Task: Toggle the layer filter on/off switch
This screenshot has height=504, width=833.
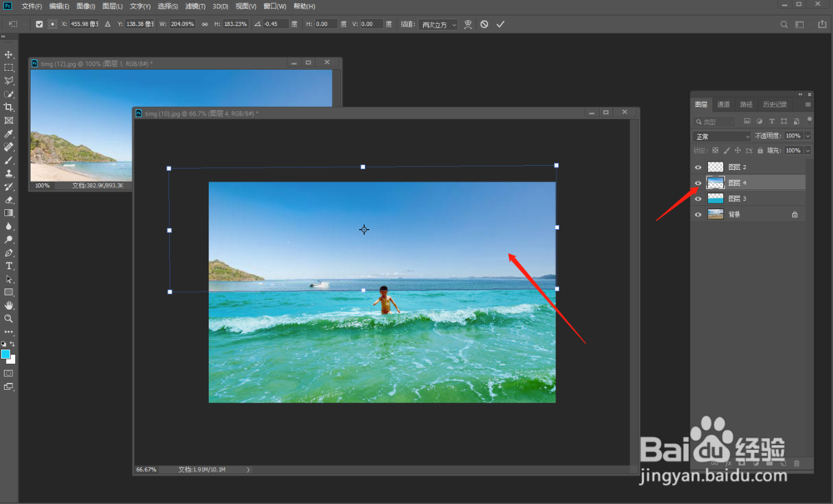Action: point(810,121)
